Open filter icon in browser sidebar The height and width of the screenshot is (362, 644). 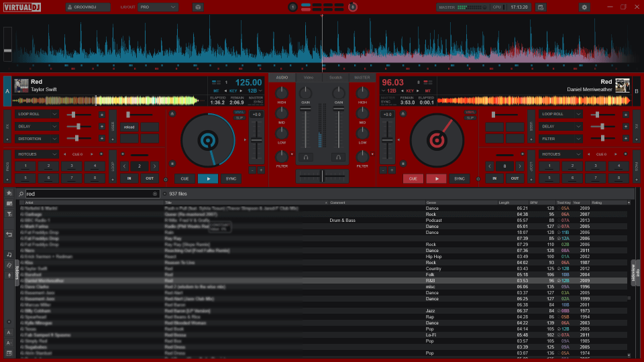click(9, 214)
